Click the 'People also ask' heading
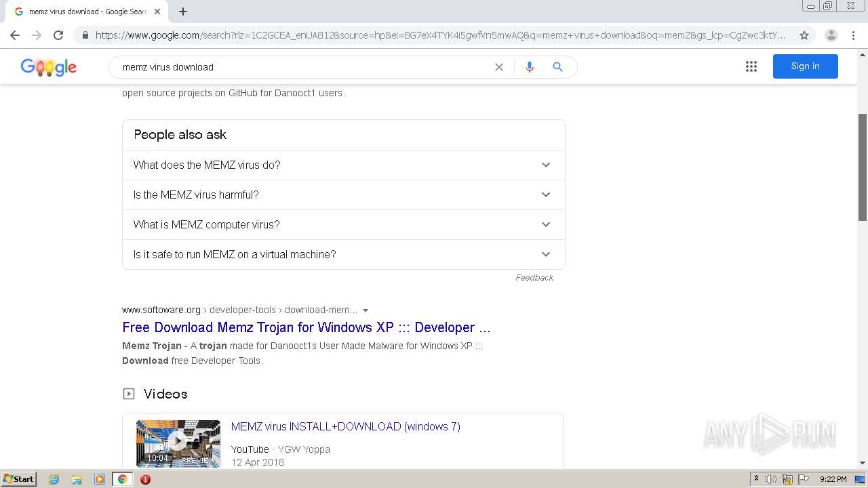 pos(180,134)
